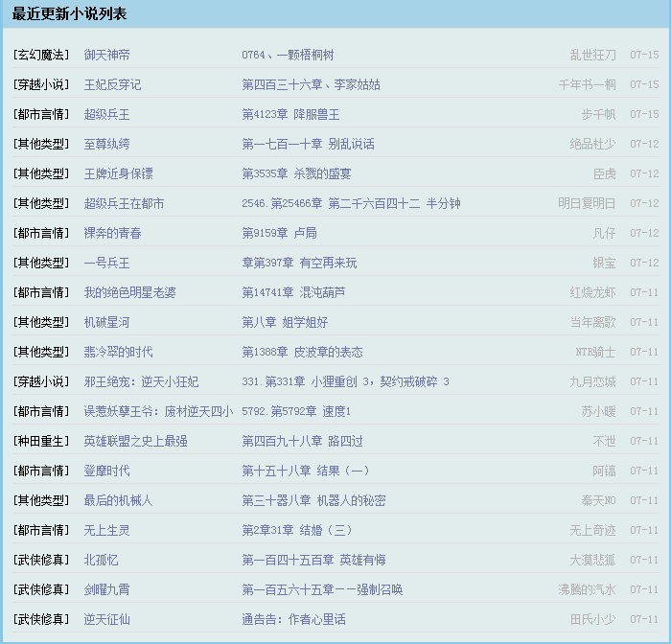Image resolution: width=671 pixels, height=644 pixels.
Task: View author 九月恋城
Action: click(x=592, y=381)
